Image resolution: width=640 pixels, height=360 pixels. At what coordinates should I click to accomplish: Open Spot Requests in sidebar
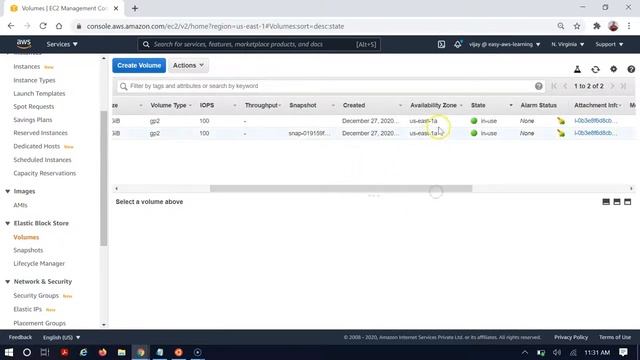pos(33,107)
